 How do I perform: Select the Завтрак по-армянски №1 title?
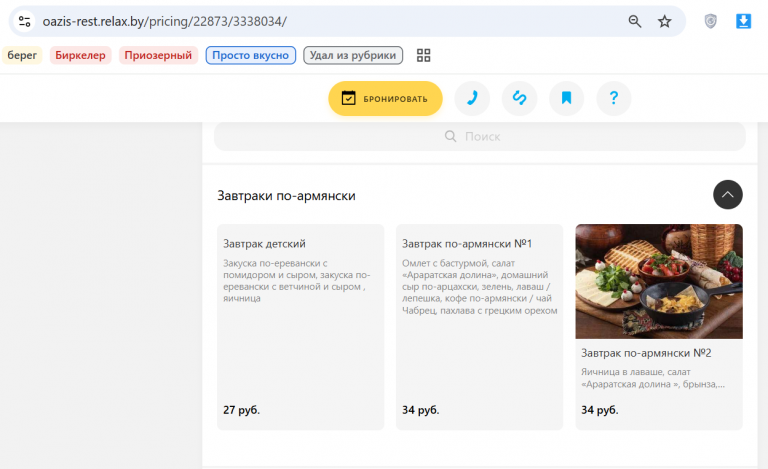[x=467, y=244]
